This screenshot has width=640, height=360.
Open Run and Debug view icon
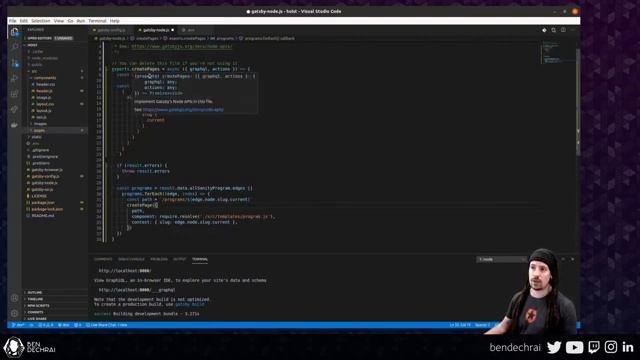coord(15,78)
